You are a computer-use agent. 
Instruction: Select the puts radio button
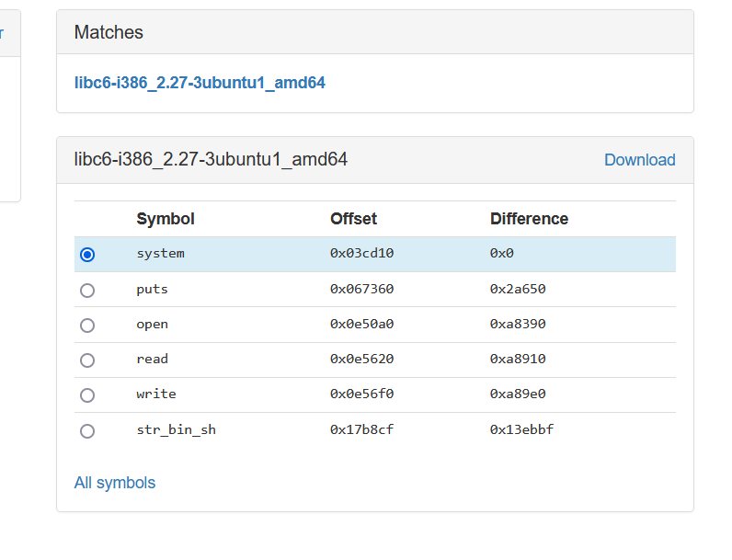click(x=87, y=290)
